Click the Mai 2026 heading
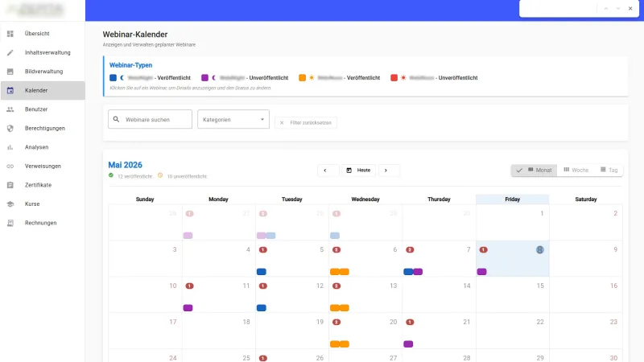Image resolution: width=644 pixels, height=362 pixels. pyautogui.click(x=126, y=165)
